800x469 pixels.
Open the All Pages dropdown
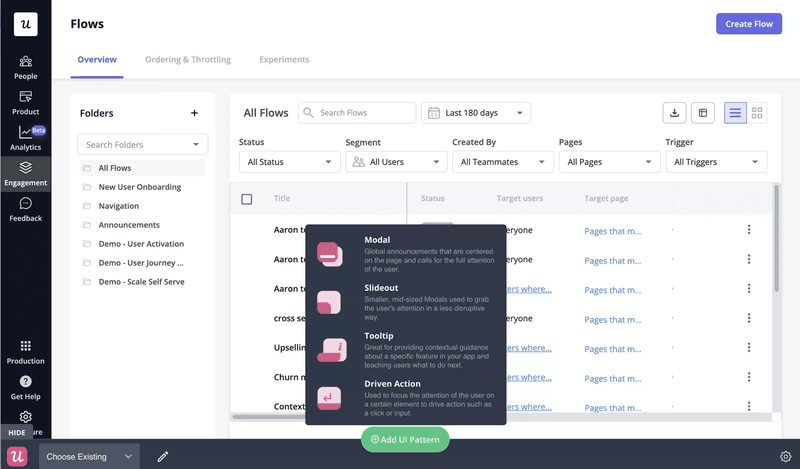[x=610, y=162]
